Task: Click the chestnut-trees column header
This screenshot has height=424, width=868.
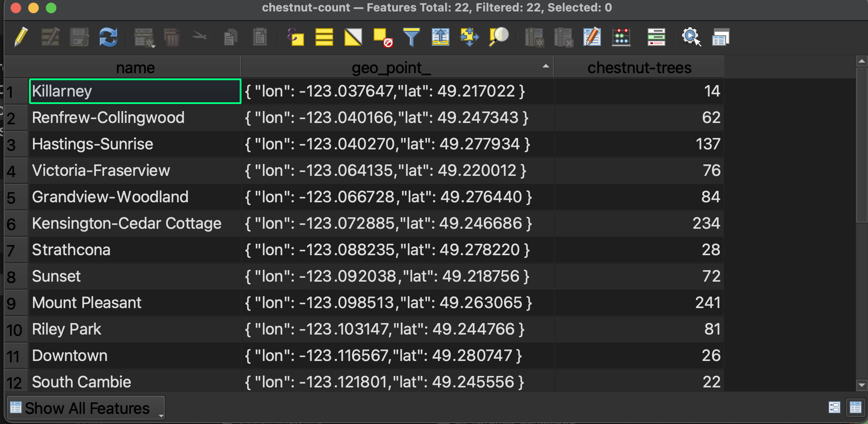Action: point(639,68)
